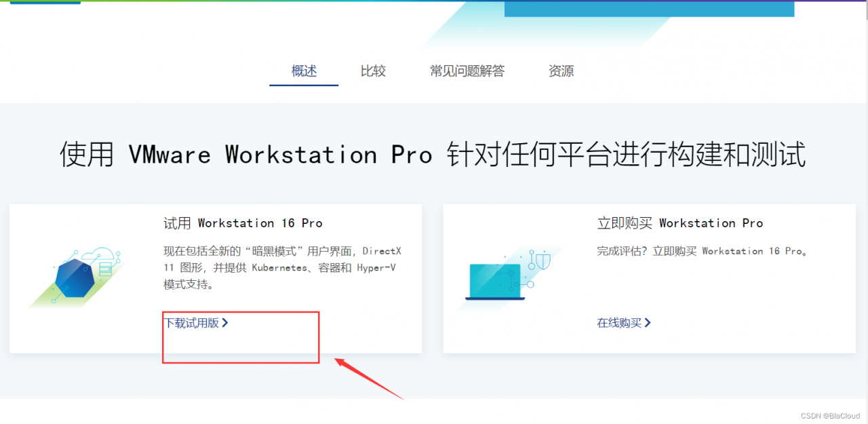Screen dimensions: 868x424
Task: Open the 常见问题解答 tab
Action: 467,71
